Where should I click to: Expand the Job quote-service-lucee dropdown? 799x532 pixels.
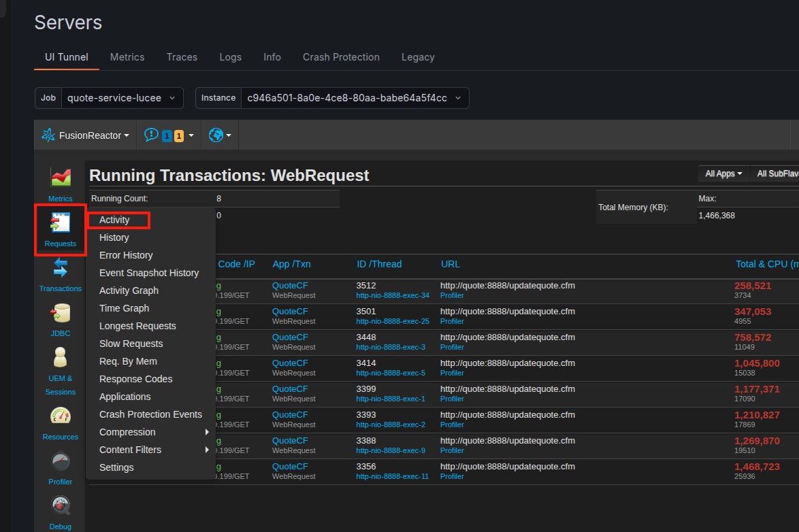[x=121, y=98]
